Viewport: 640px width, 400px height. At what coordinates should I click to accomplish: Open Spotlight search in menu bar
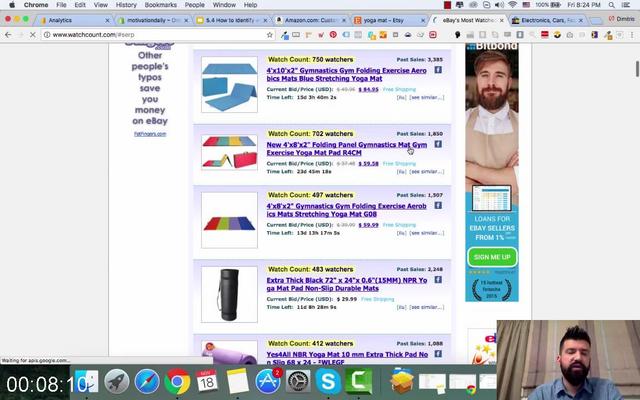click(x=611, y=5)
